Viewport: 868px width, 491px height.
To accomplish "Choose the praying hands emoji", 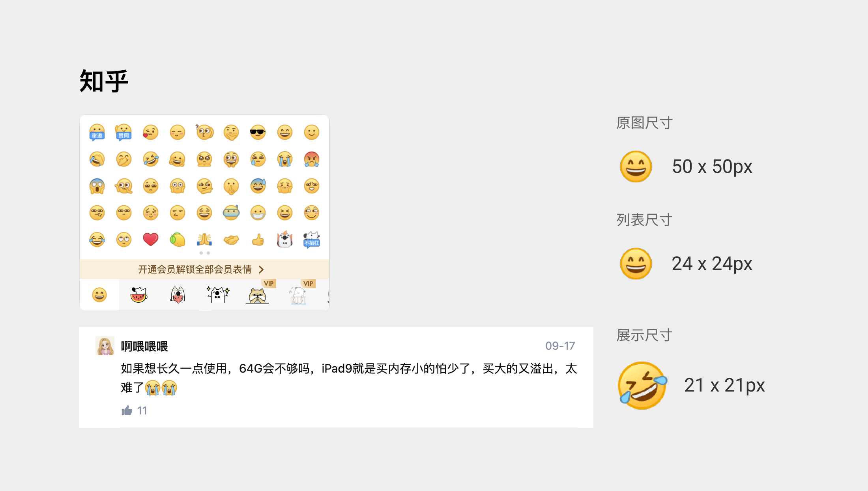I will point(204,240).
